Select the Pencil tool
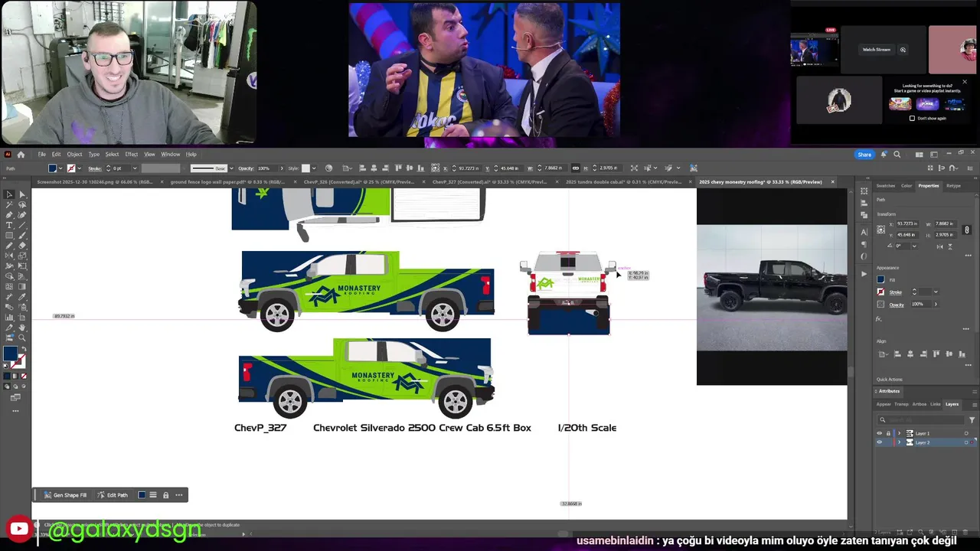Image resolution: width=980 pixels, height=551 pixels. (x=9, y=245)
